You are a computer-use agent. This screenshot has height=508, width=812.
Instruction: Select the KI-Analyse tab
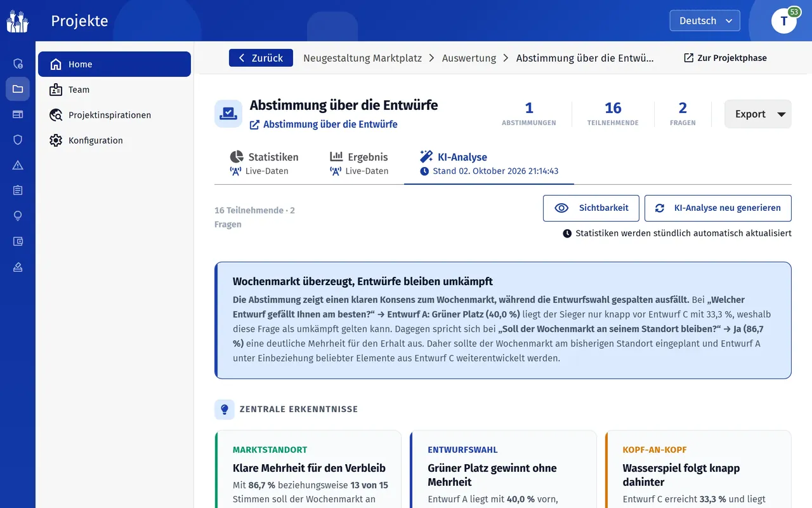(488, 163)
